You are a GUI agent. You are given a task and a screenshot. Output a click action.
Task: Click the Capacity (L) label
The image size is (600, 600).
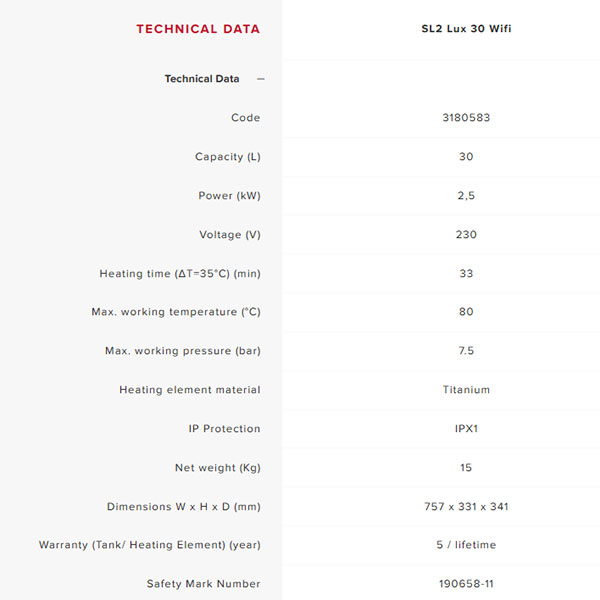[227, 157]
